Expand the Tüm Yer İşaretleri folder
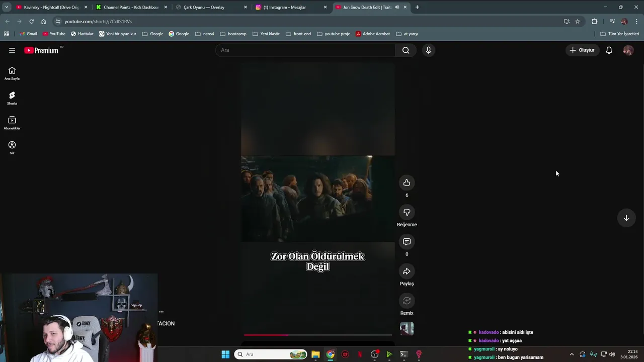This screenshot has height=362, width=644. tap(620, 34)
